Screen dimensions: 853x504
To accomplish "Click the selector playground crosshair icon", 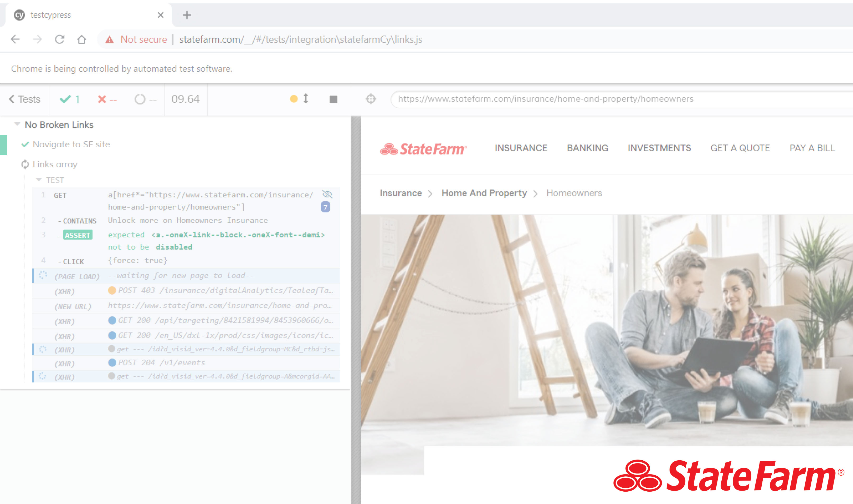I will point(370,99).
